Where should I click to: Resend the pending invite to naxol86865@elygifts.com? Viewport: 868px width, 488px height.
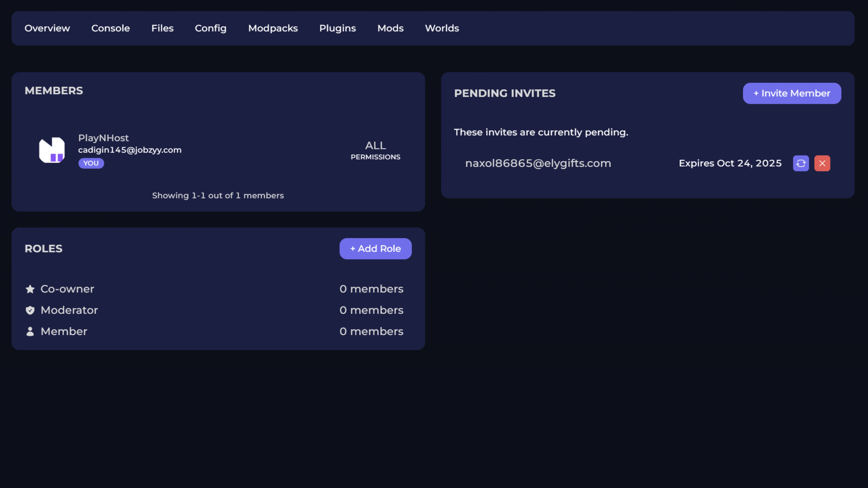point(801,163)
